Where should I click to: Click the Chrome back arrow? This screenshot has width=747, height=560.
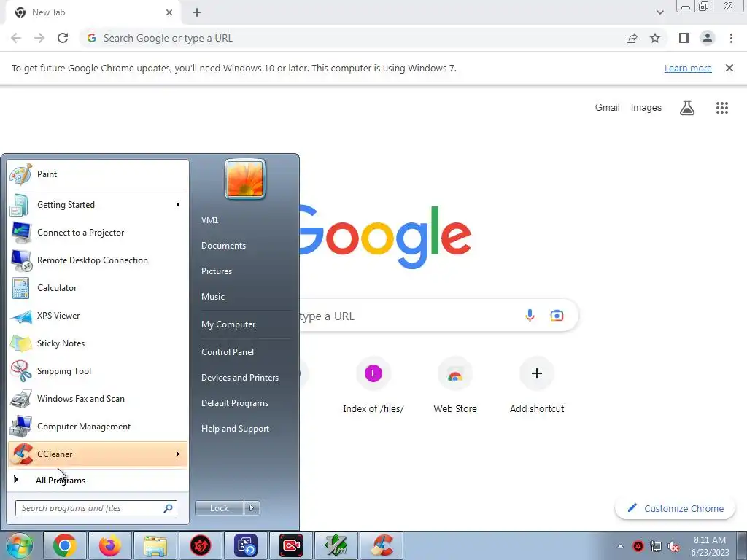[x=16, y=38]
